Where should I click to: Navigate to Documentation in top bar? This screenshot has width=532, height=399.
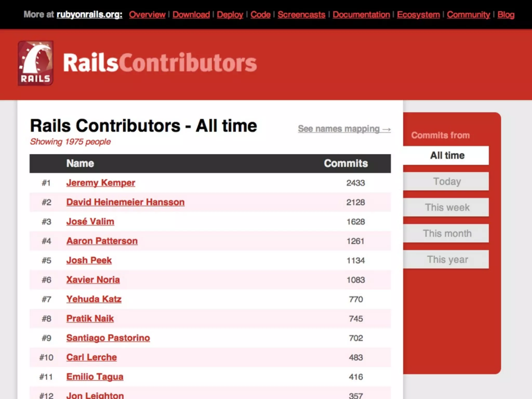click(x=361, y=15)
